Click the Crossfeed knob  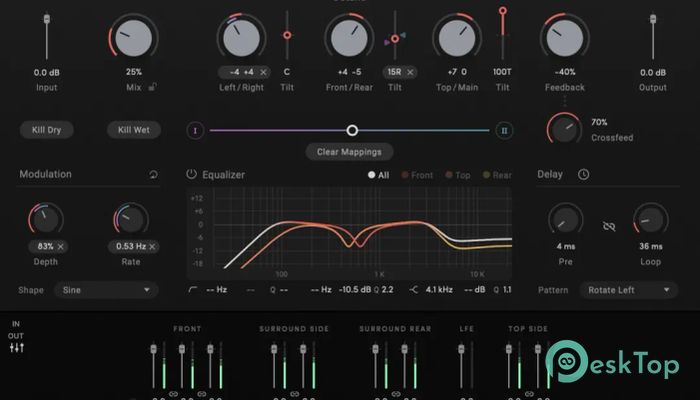565,130
